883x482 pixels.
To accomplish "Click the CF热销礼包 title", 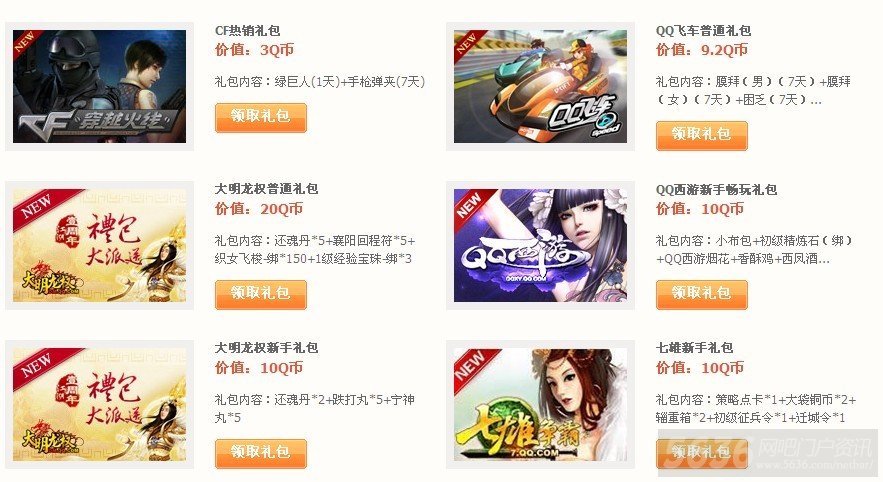I will (247, 30).
